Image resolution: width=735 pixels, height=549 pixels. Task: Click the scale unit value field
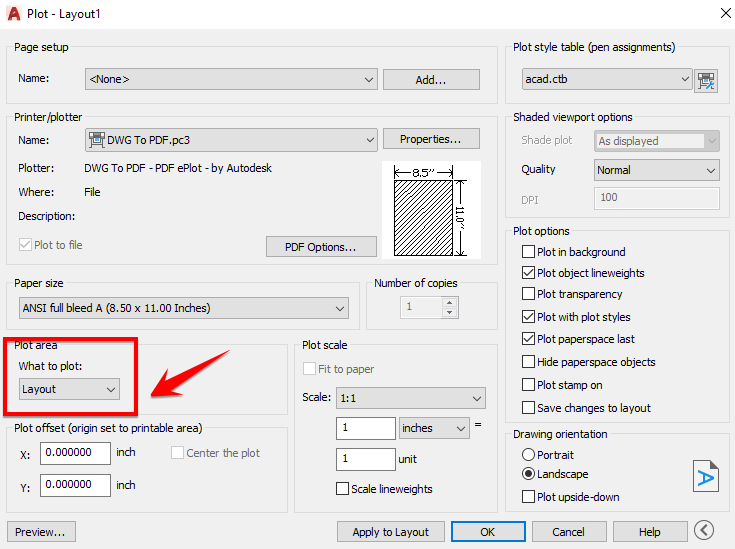click(x=366, y=459)
